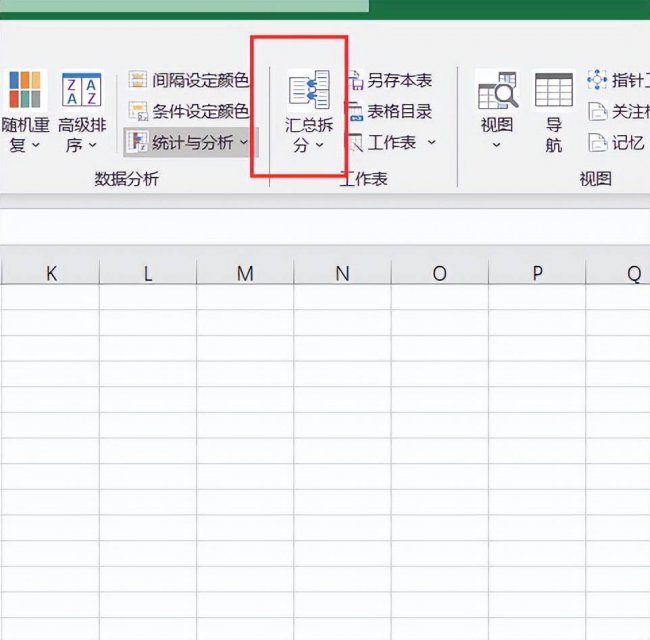The image size is (650, 640).
Task: Select column O header
Action: [x=440, y=273]
